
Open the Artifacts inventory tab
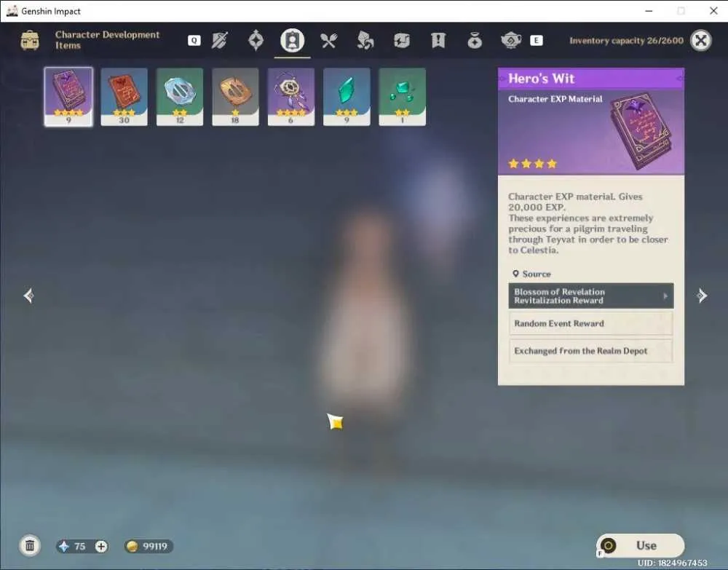pos(256,40)
